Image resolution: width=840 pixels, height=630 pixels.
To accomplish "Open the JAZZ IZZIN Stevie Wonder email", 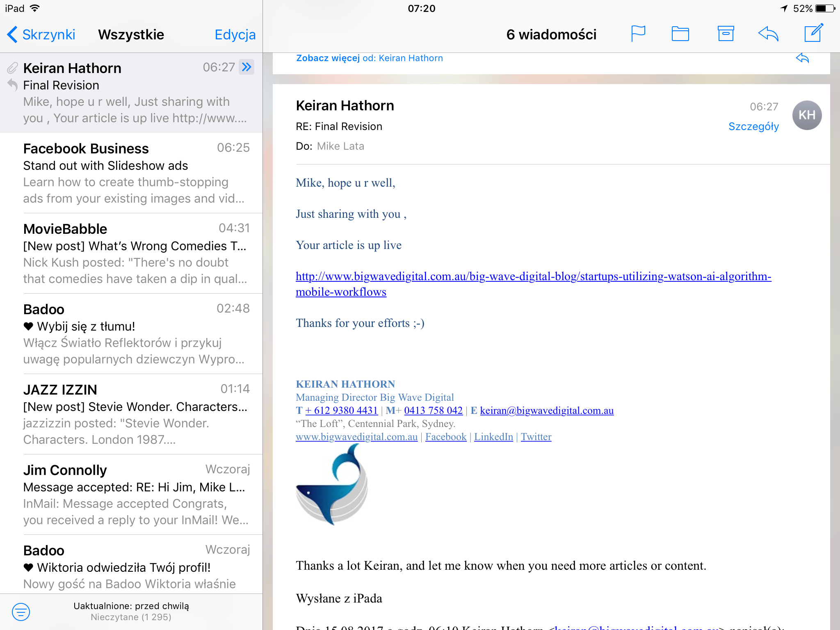I will (x=135, y=414).
